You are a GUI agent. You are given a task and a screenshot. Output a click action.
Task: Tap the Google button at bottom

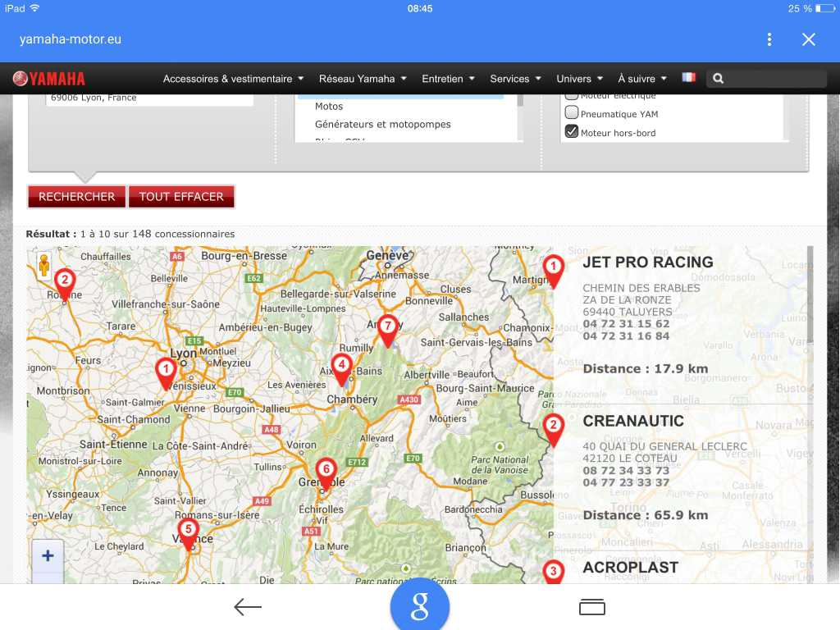[420, 608]
